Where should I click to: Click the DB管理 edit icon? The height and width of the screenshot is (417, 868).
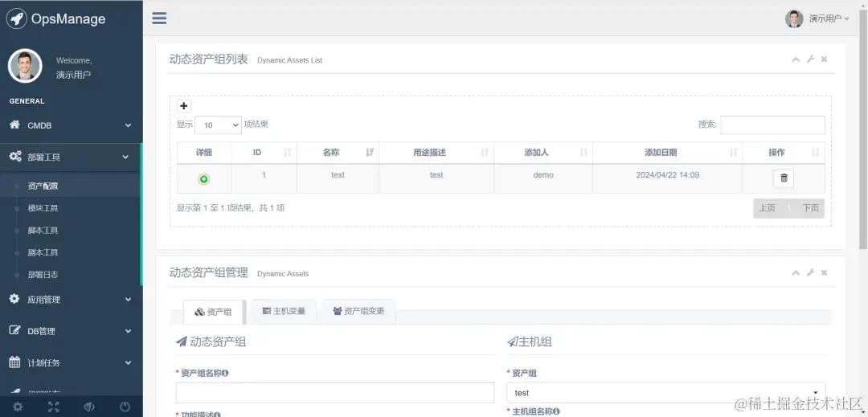pyautogui.click(x=15, y=330)
